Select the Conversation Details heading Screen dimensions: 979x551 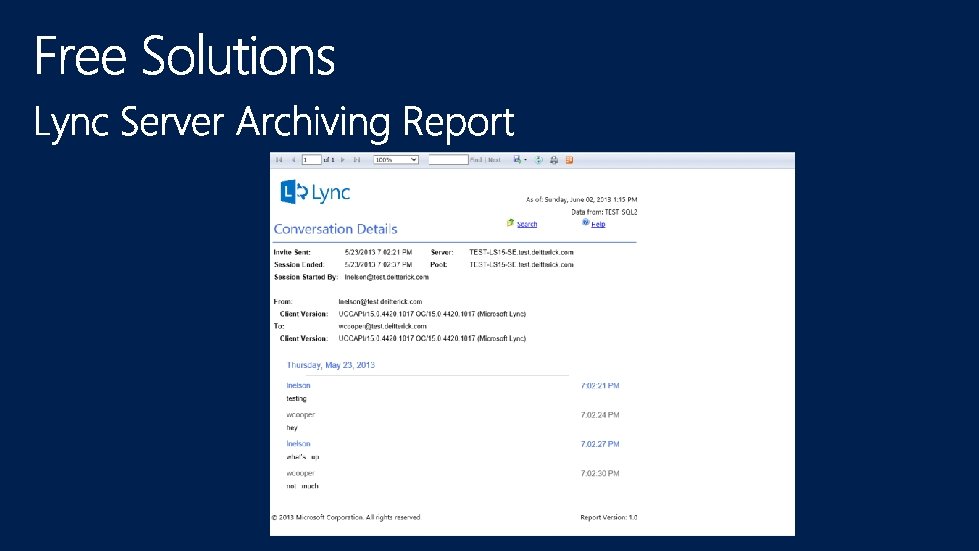[x=335, y=229]
